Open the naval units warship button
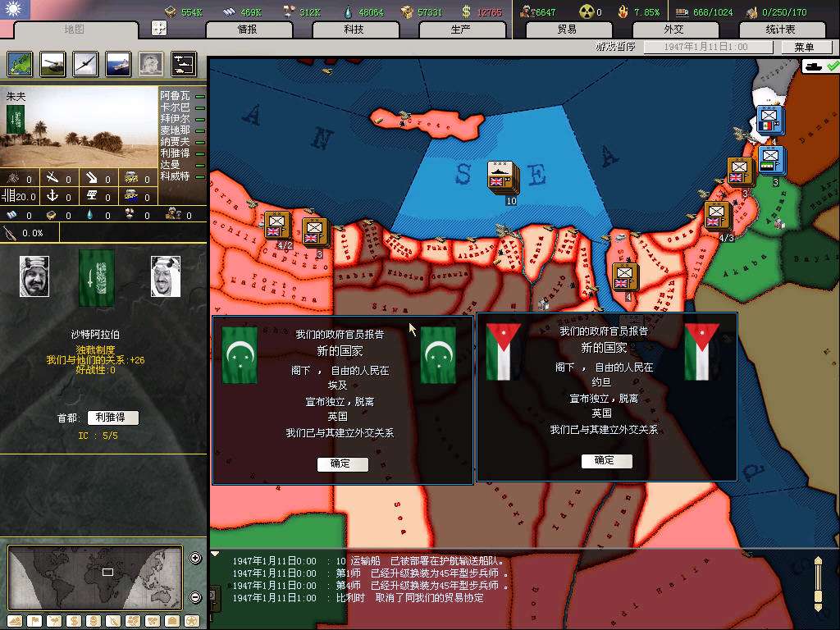This screenshot has height=630, width=840. (x=118, y=64)
